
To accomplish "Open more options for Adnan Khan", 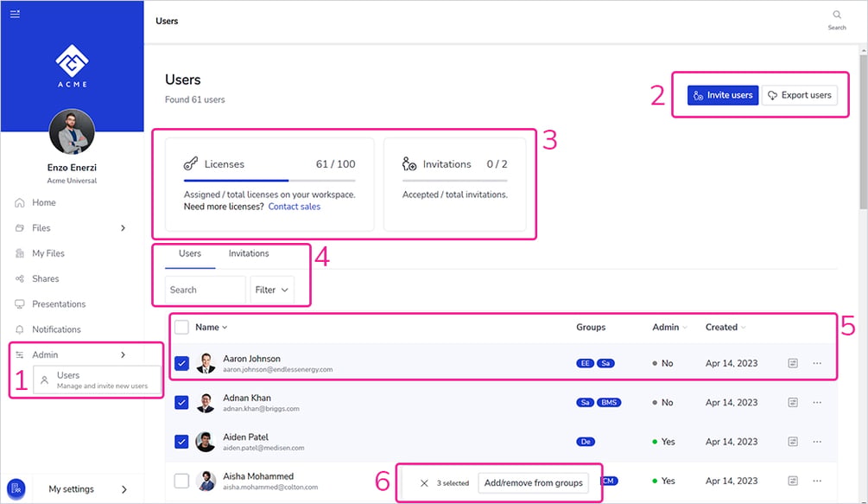I will pyautogui.click(x=817, y=403).
